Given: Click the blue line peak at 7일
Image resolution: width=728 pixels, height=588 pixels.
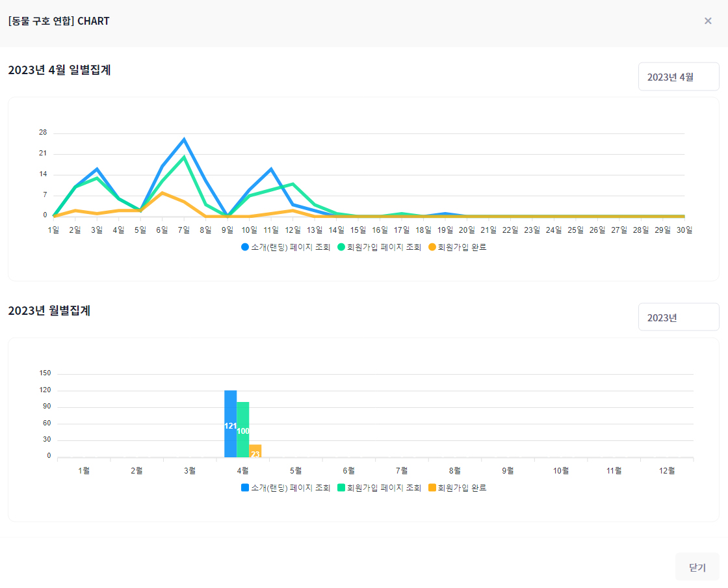Looking at the screenshot, I should pos(184,139).
